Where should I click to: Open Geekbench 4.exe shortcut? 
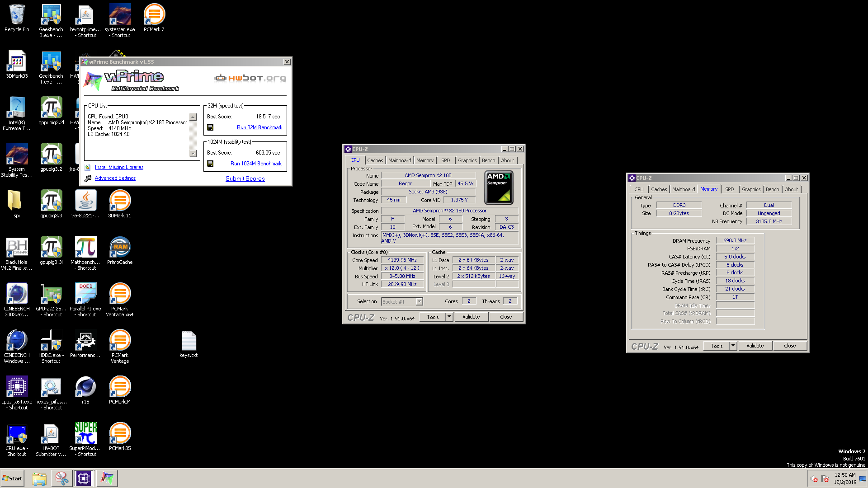point(51,67)
